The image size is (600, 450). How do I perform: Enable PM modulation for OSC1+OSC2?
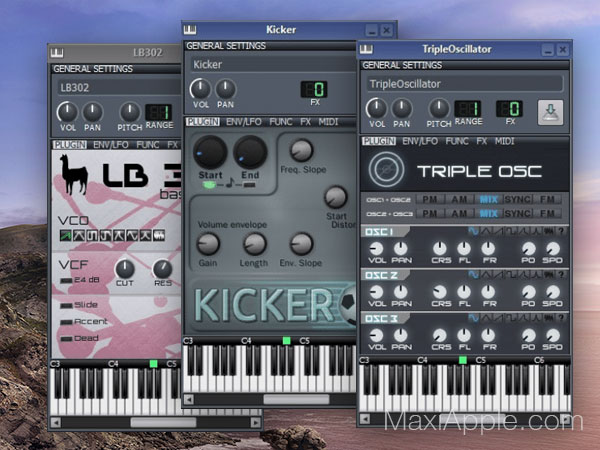click(x=430, y=199)
